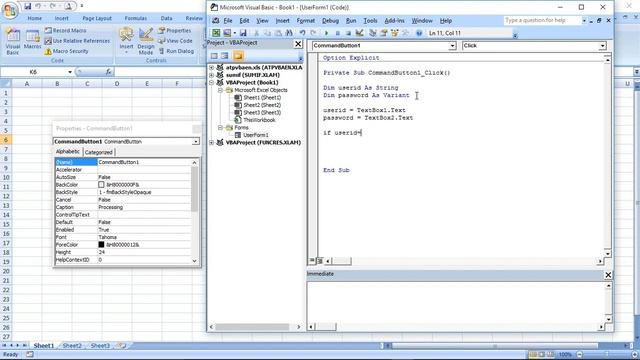
Task: Click the Caption property value Processing
Action: point(111,207)
